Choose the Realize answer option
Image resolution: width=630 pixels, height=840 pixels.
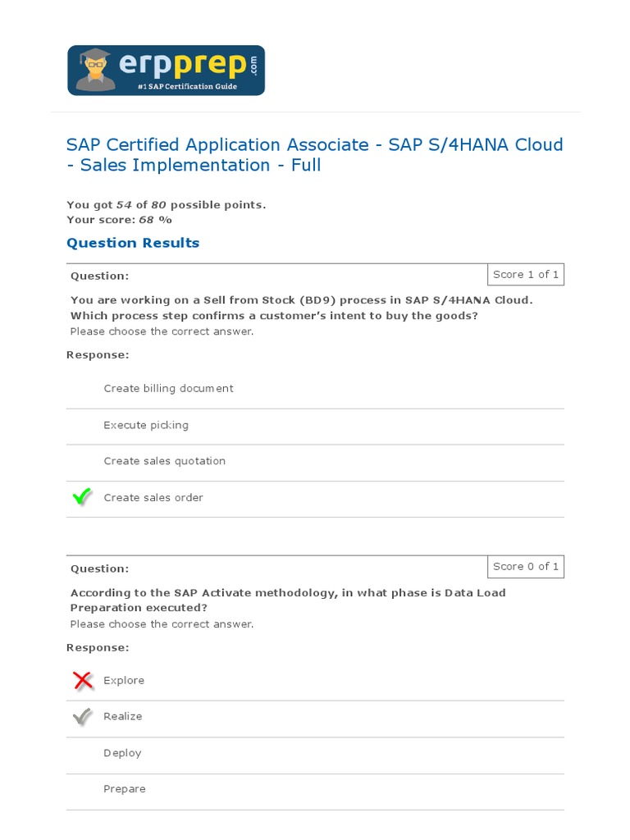click(123, 716)
